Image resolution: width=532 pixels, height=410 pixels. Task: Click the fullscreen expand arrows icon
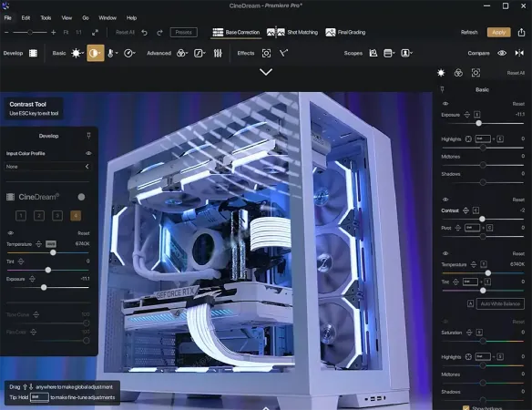[x=95, y=32]
